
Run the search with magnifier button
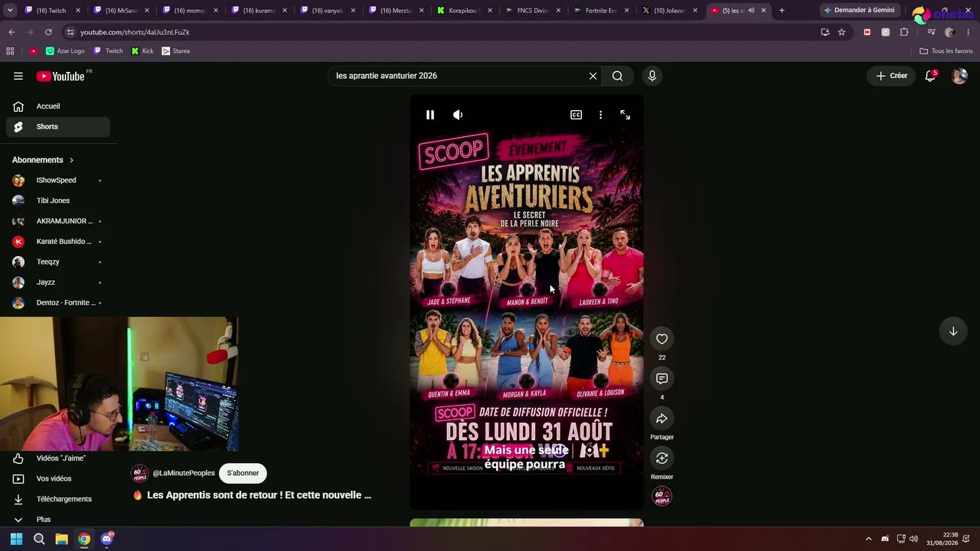(617, 76)
